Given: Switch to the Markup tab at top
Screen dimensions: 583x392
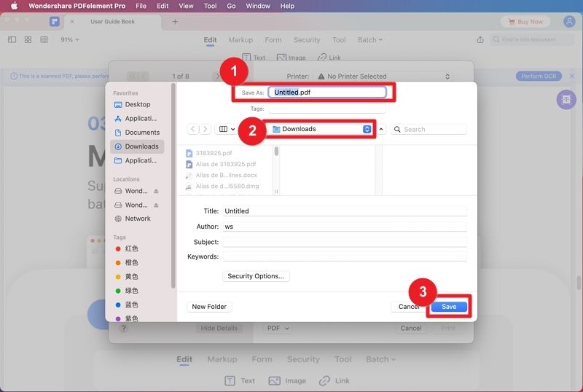Looking at the screenshot, I should 240,40.
